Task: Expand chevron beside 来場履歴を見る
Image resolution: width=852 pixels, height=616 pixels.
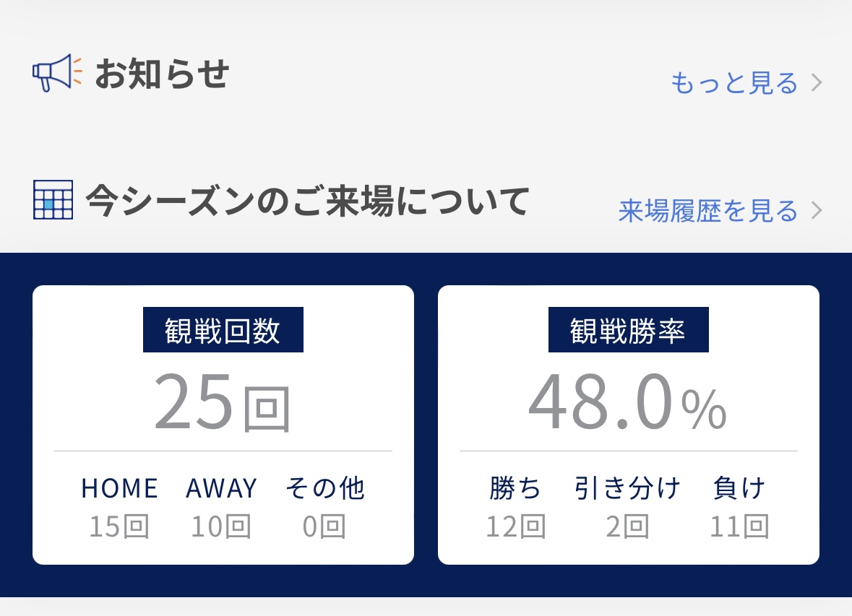Action: click(x=817, y=210)
